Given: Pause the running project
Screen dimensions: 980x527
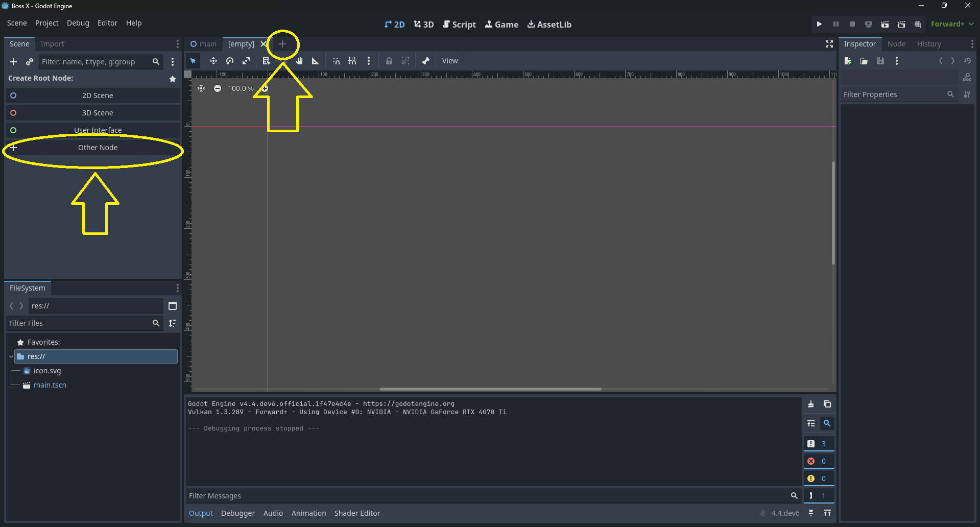Looking at the screenshot, I should (836, 24).
